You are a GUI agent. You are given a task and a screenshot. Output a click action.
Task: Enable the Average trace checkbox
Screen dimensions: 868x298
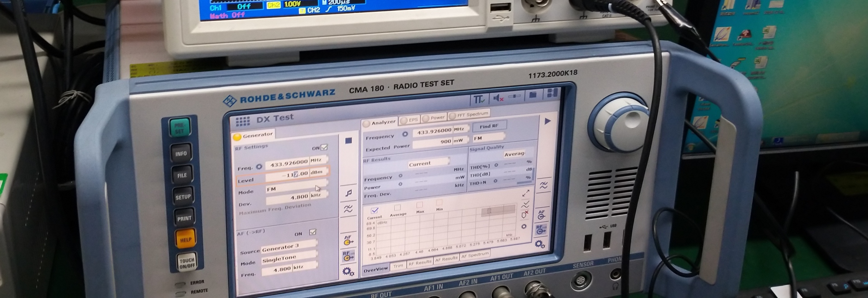point(397,208)
